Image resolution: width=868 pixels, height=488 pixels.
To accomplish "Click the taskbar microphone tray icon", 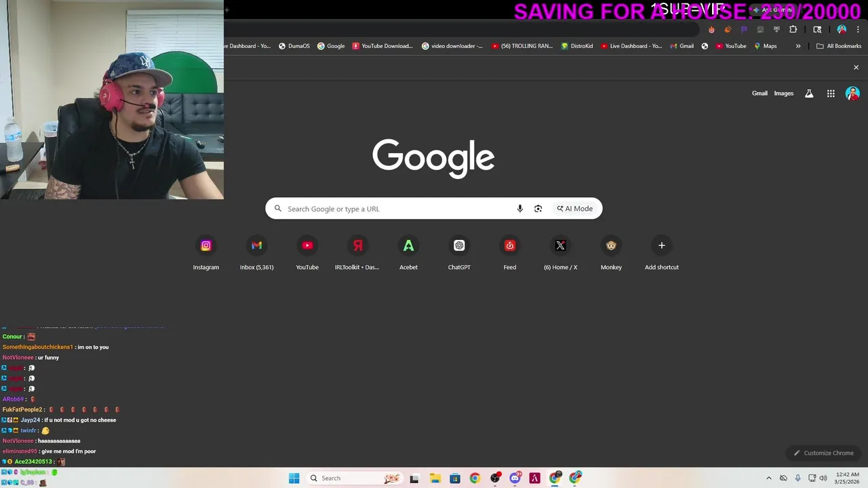I will coord(797,479).
